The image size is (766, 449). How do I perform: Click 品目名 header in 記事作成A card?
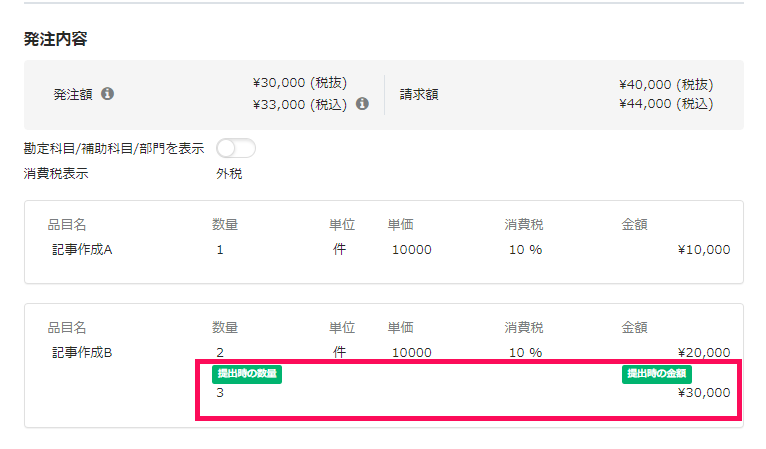67,225
